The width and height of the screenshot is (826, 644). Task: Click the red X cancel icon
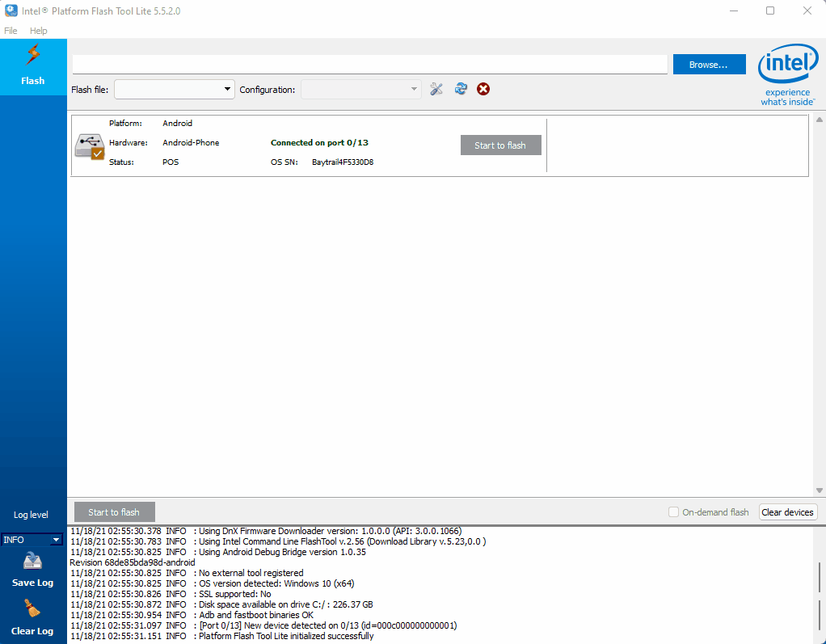(x=483, y=89)
